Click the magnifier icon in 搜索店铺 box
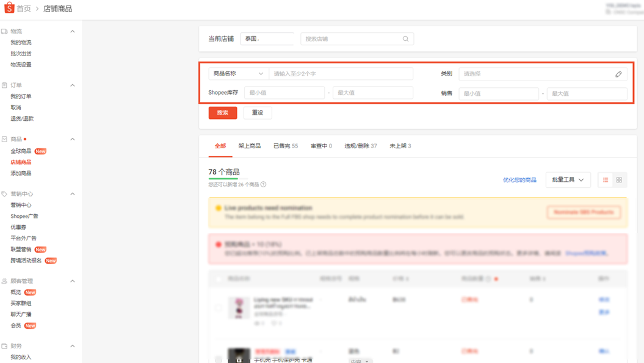The width and height of the screenshot is (644, 363). click(x=405, y=38)
